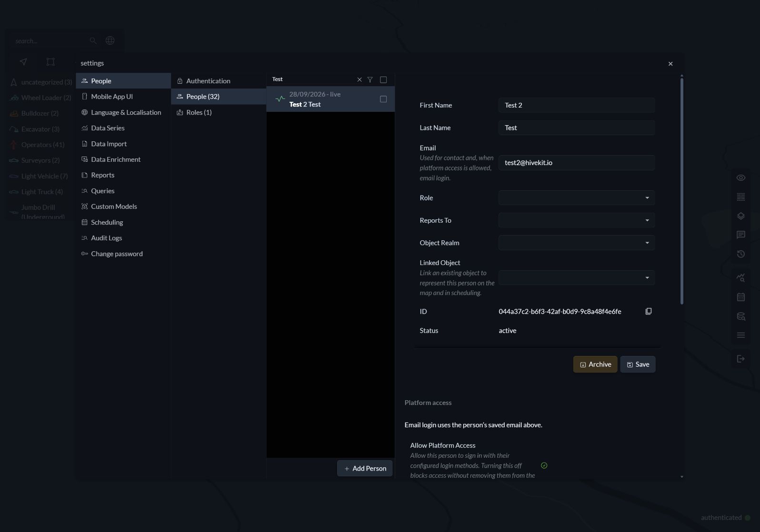Select the Operators (41) category
The image size is (760, 532).
(41, 145)
